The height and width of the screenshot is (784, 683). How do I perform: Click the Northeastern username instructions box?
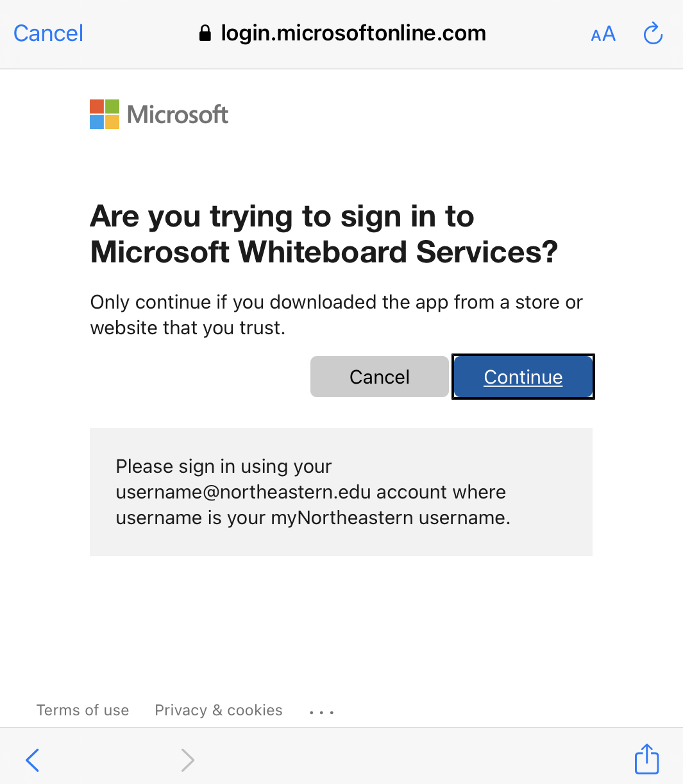[x=341, y=492]
